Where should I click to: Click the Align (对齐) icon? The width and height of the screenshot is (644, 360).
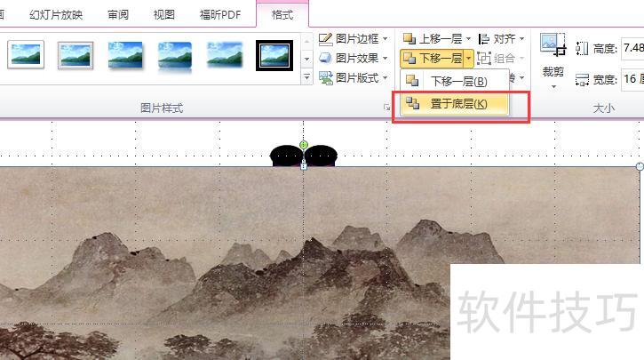(484, 39)
